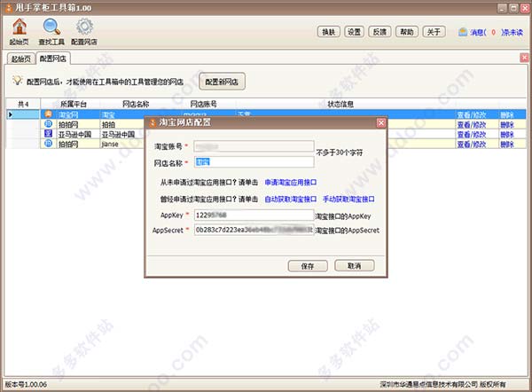The height and width of the screenshot is (392, 532).
Task: Select the 配置网店 tab
Action: pos(53,59)
